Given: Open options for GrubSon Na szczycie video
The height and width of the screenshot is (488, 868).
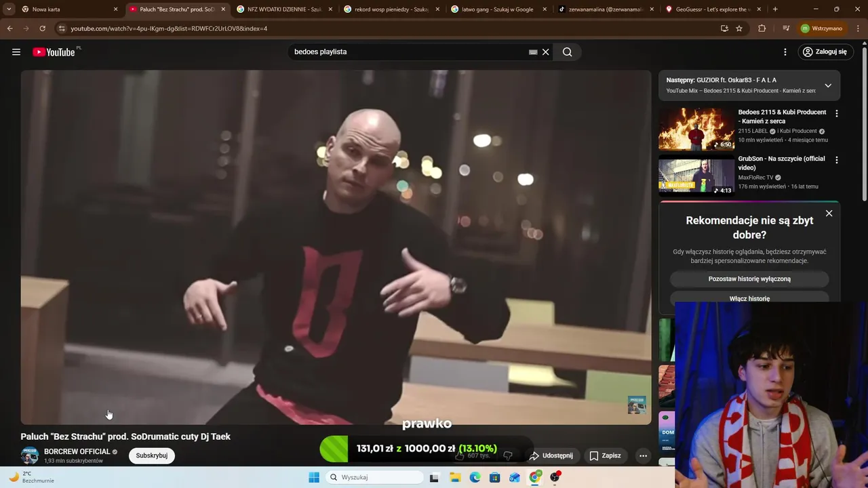Looking at the screenshot, I should [837, 161].
